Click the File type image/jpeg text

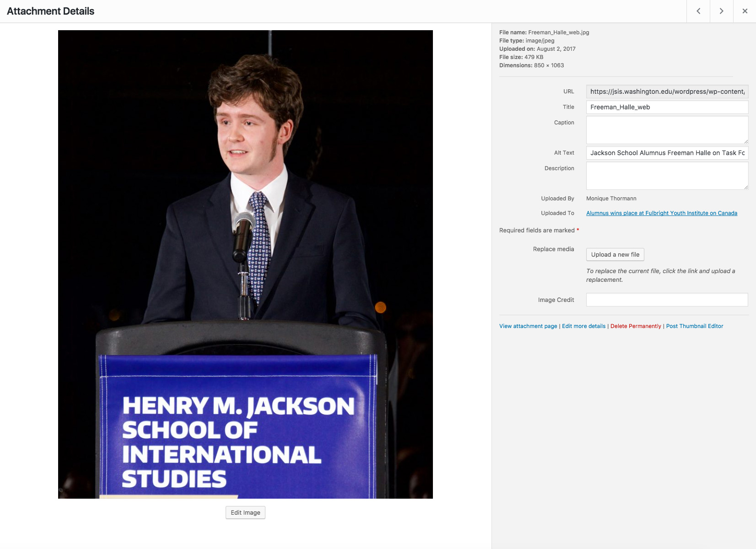pos(527,41)
